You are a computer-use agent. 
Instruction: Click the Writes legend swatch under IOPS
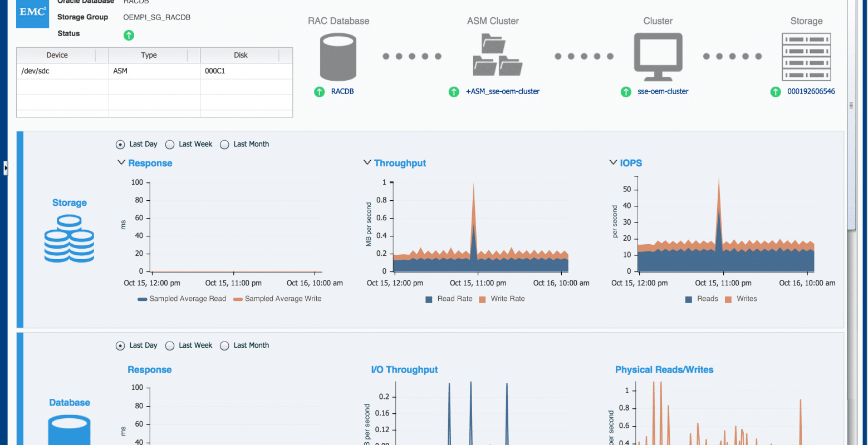(x=728, y=299)
